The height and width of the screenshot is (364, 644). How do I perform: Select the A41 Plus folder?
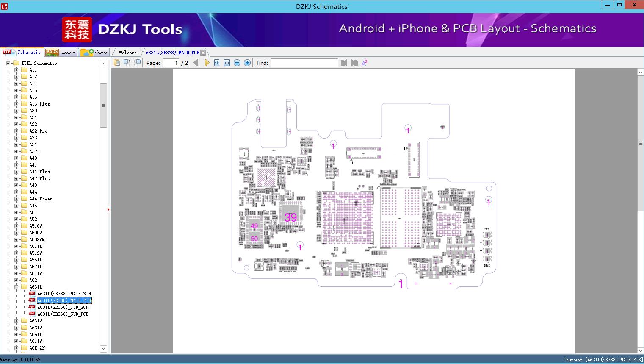pyautogui.click(x=39, y=172)
